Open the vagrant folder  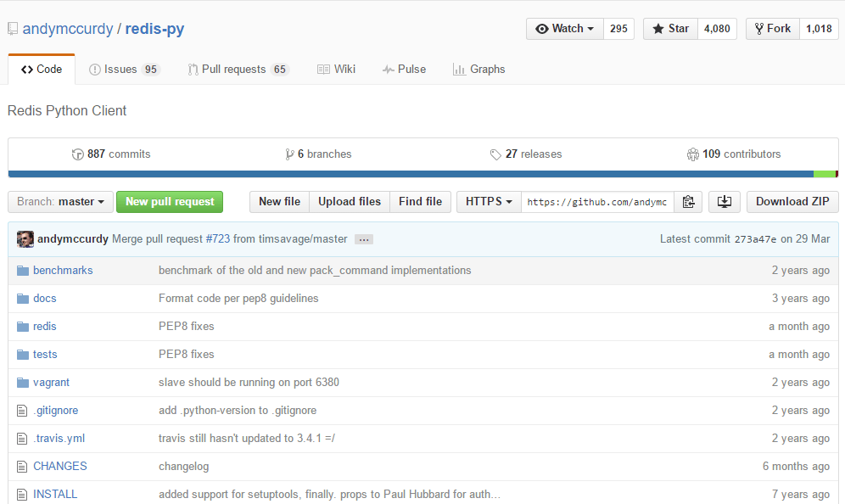coord(51,382)
